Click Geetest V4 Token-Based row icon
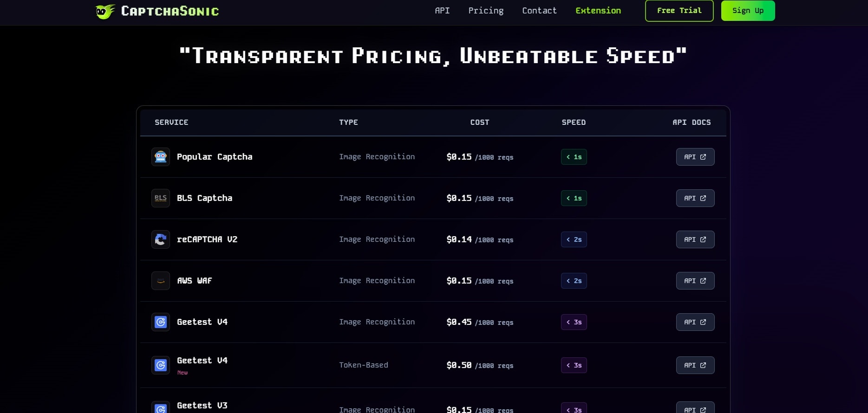Image resolution: width=868 pixels, height=413 pixels. point(161,365)
